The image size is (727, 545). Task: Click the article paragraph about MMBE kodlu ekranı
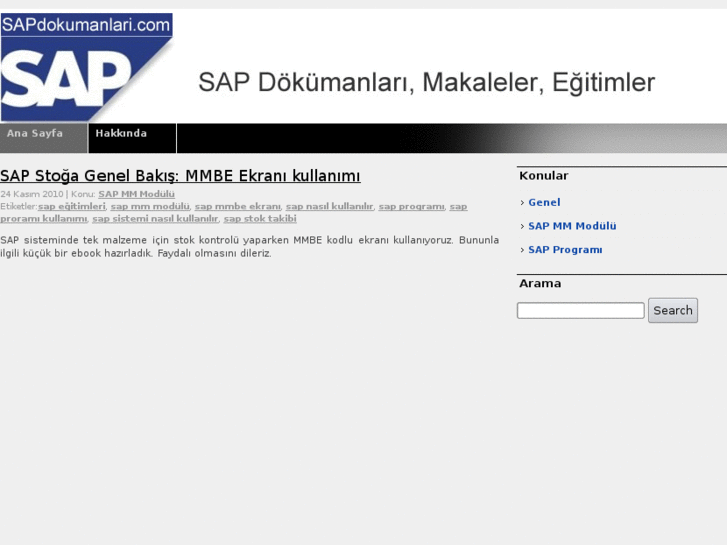[x=249, y=247]
